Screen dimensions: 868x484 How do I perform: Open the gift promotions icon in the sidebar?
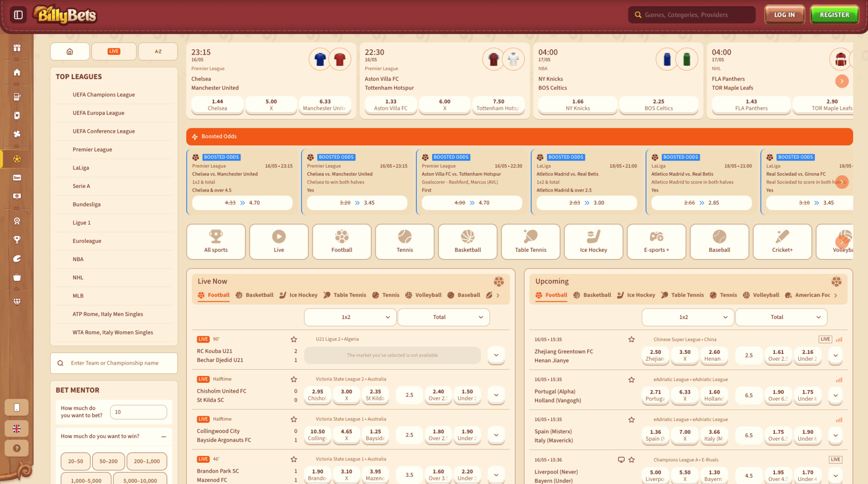point(17,48)
